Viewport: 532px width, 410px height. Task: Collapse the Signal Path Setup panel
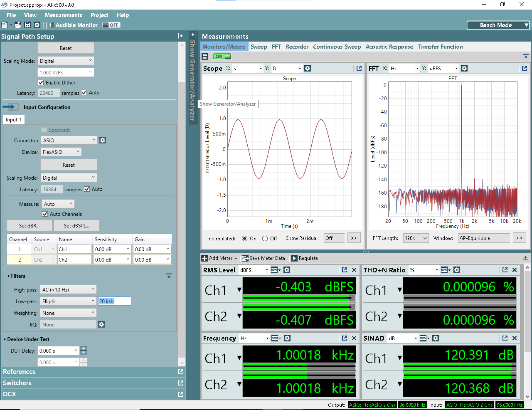(180, 36)
